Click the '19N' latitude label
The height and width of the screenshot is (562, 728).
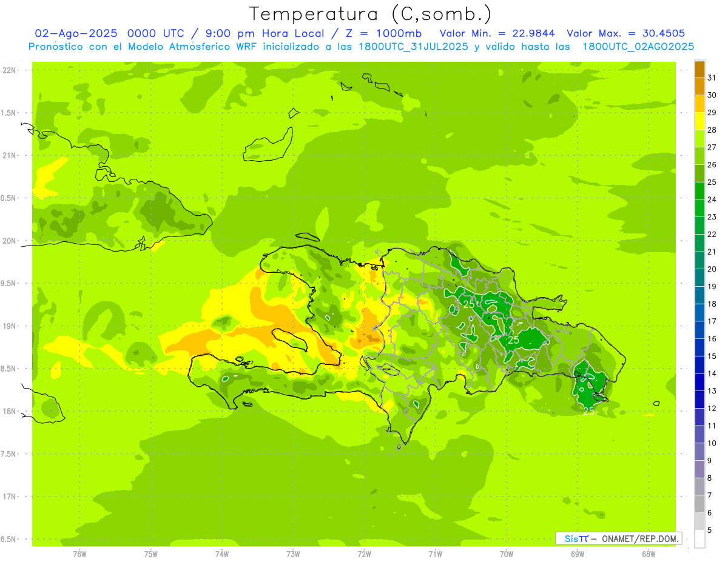click(9, 326)
